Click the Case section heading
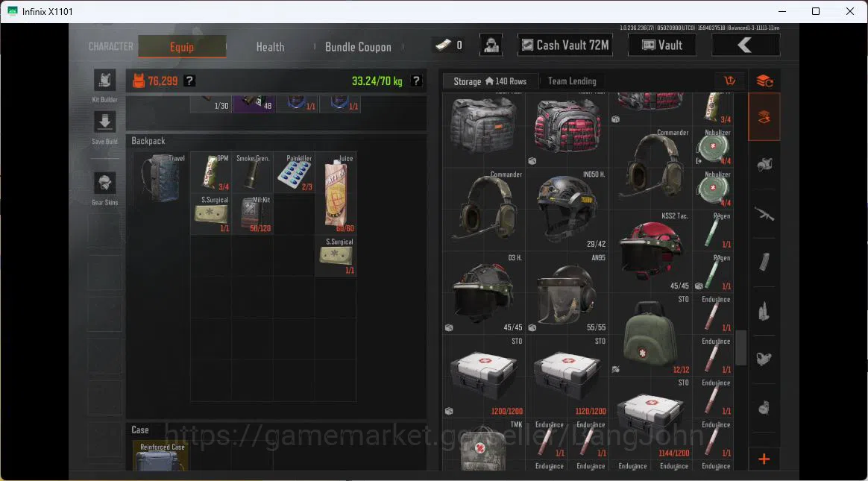Image resolution: width=868 pixels, height=481 pixels. click(140, 430)
